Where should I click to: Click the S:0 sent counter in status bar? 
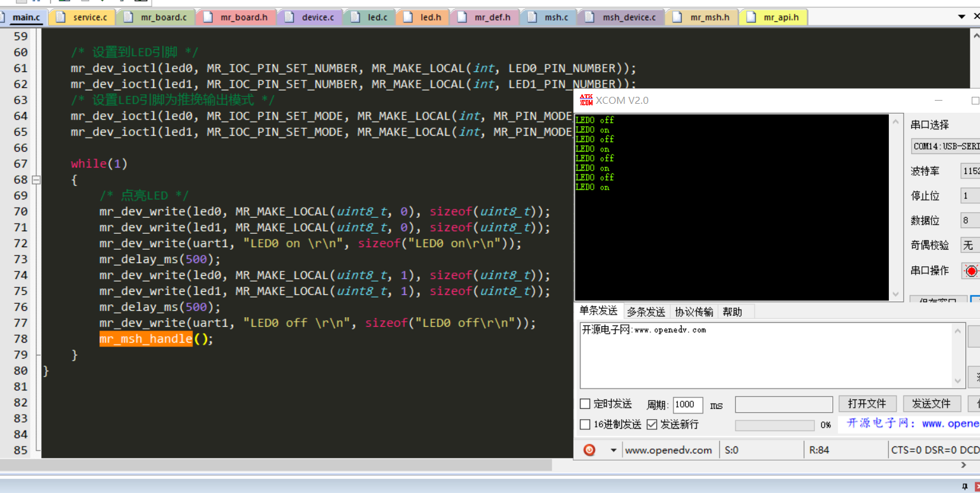click(x=731, y=450)
